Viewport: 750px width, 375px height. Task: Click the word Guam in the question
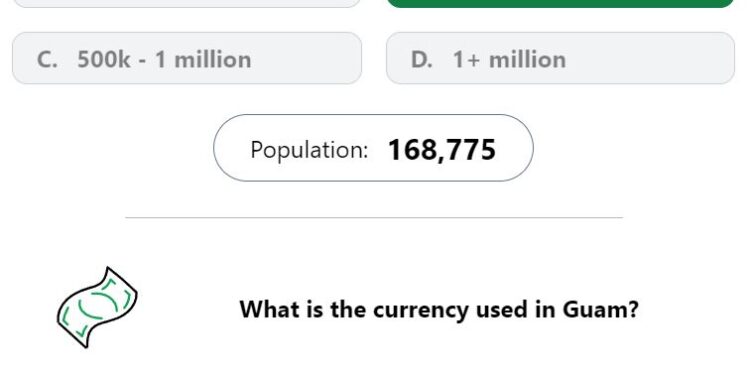[600, 309]
